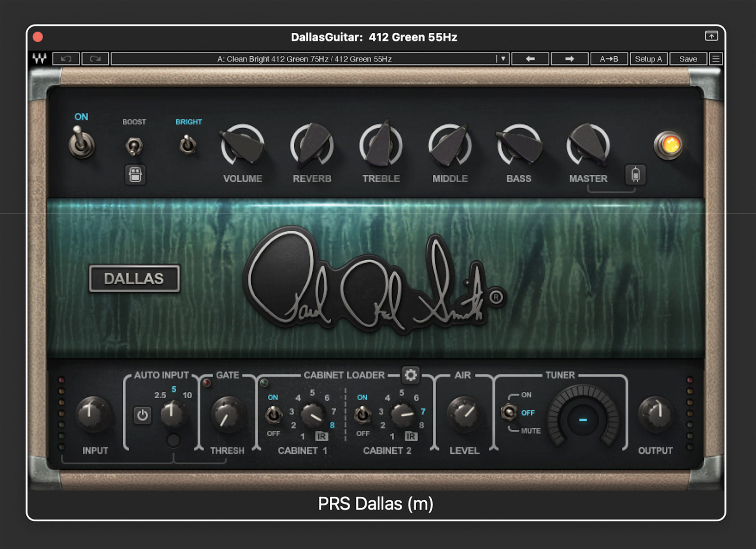Toggle the Bright switch
The image size is (756, 549).
[188, 145]
